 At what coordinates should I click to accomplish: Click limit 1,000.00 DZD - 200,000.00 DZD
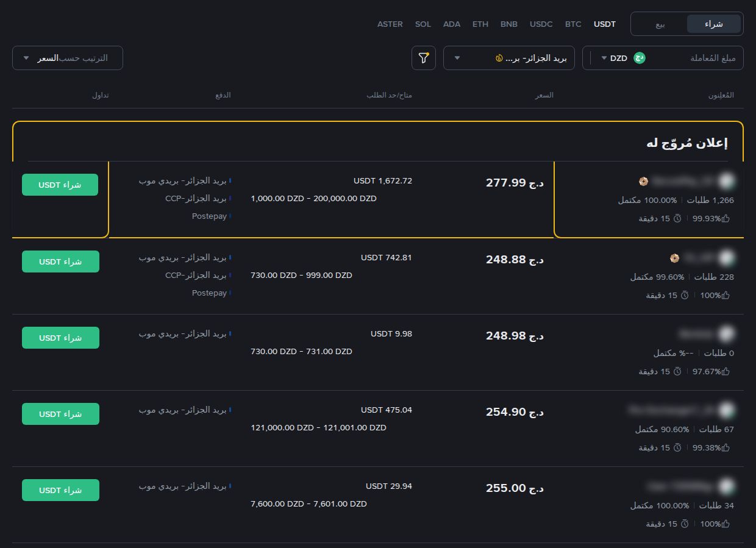pos(314,199)
